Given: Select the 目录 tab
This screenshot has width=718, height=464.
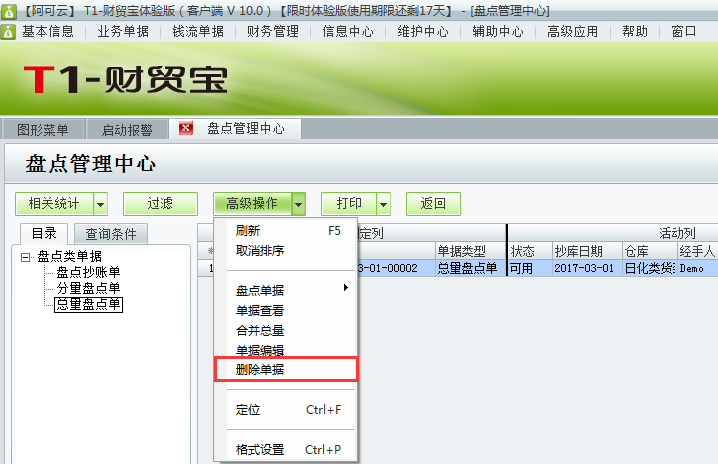Looking at the screenshot, I should (x=44, y=234).
